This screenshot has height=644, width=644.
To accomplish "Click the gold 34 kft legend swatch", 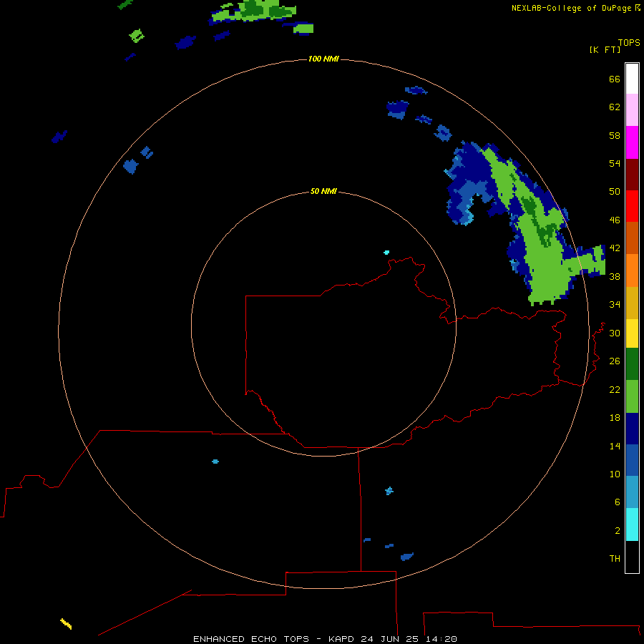I will pos(632,303).
